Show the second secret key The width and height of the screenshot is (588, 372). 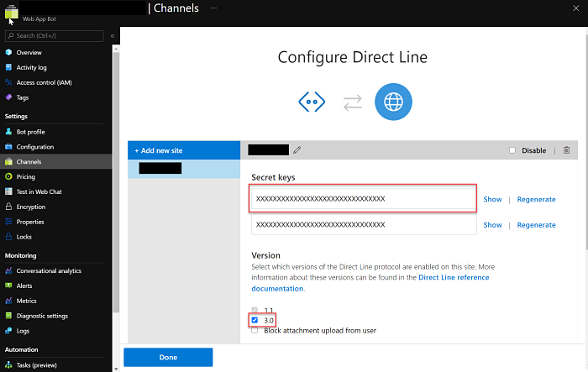(x=492, y=224)
